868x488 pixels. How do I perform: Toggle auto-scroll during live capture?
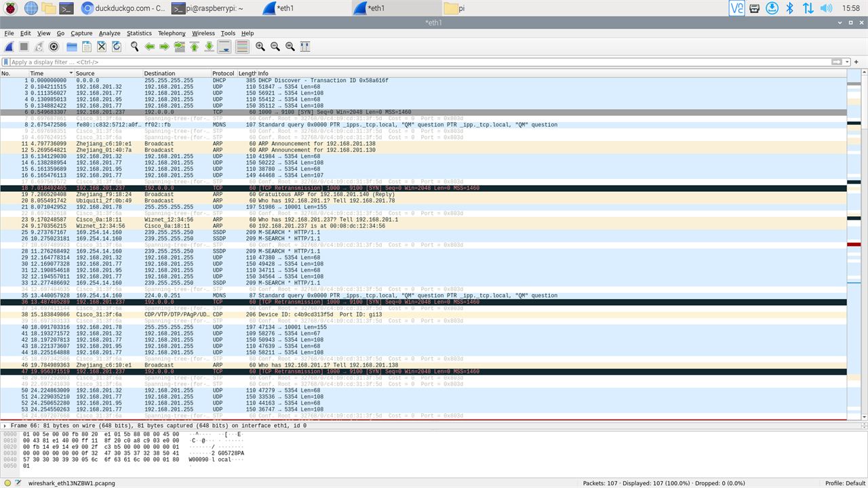pos(224,47)
